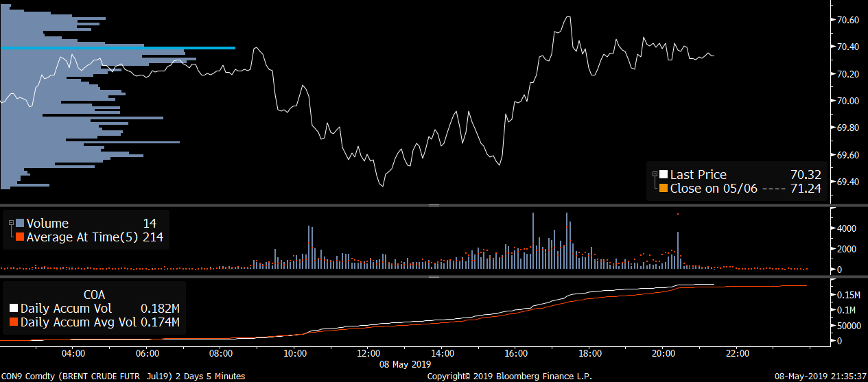Click the Average At Time value 214
This screenshot has width=868, height=382.
pos(152,237)
